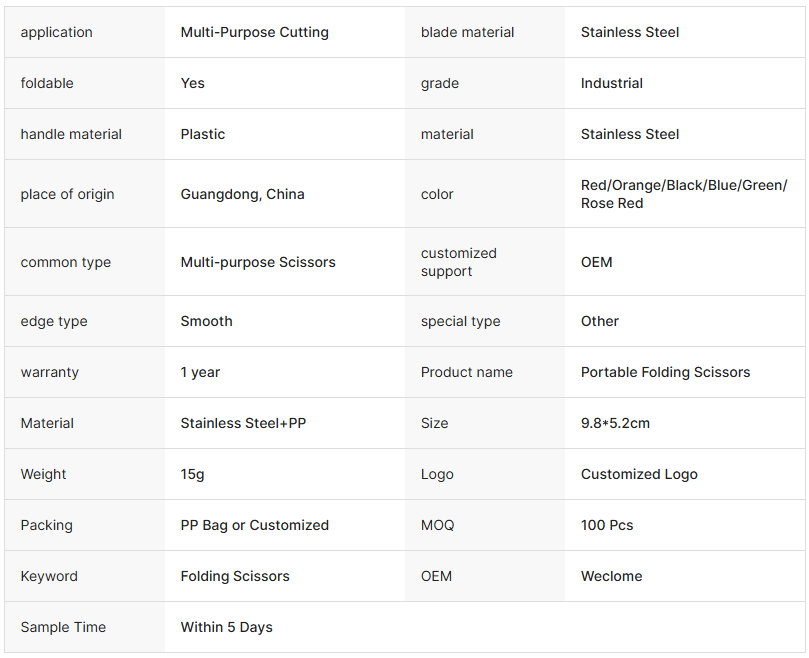Click the '1 year' warranty value
The height and width of the screenshot is (658, 809).
pos(200,372)
